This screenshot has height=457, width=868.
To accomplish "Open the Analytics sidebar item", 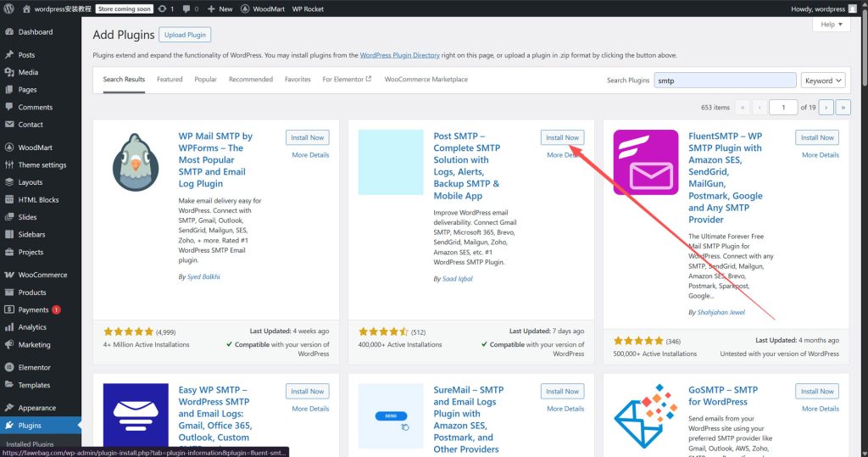I will pyautogui.click(x=32, y=327).
